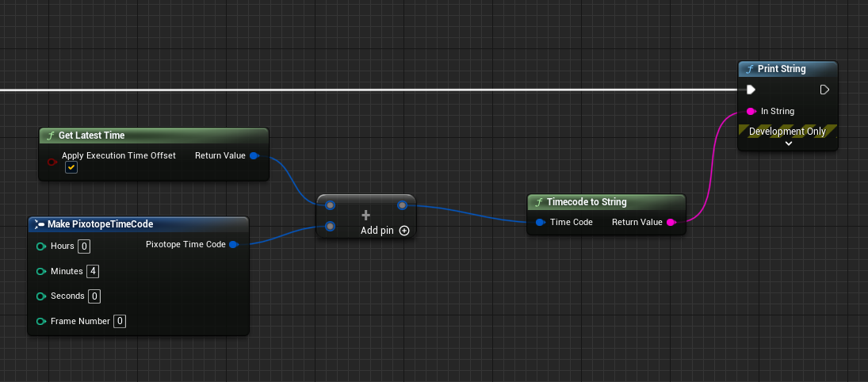868x382 pixels.
Task: Click the Print String input execution pin
Action: point(751,90)
